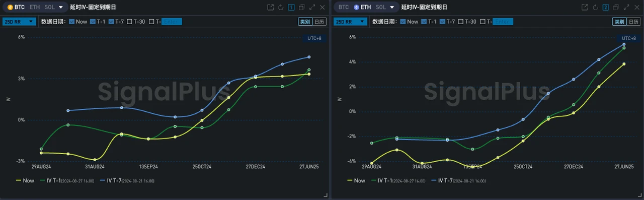Select 日历 view in ETH panel

click(x=633, y=22)
